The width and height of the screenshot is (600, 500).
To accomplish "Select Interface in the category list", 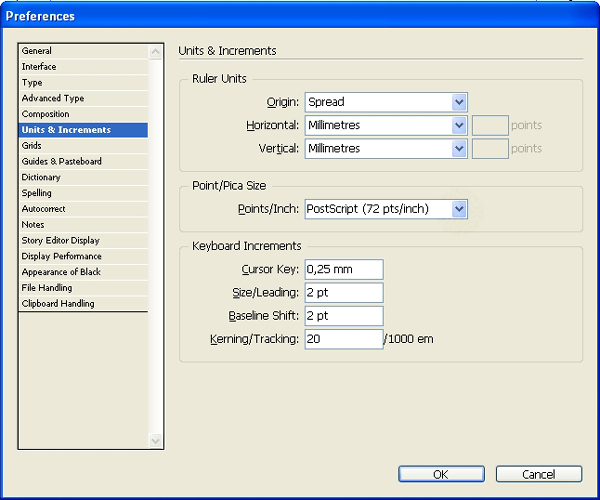I will click(x=83, y=67).
